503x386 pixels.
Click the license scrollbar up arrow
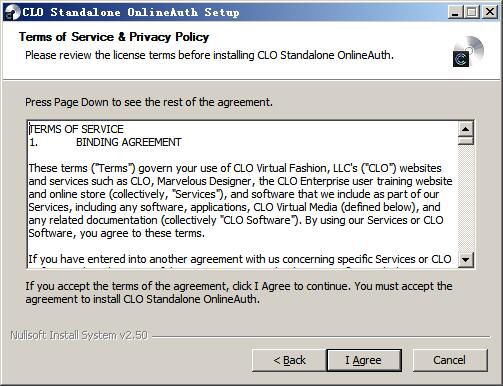click(465, 129)
